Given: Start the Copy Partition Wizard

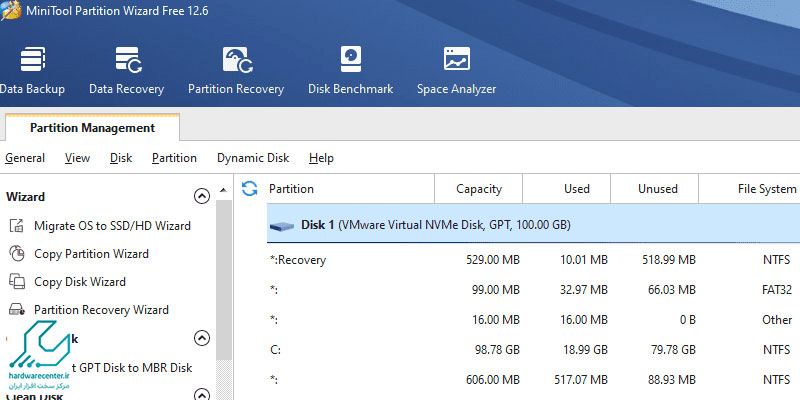Looking at the screenshot, I should coord(91,254).
